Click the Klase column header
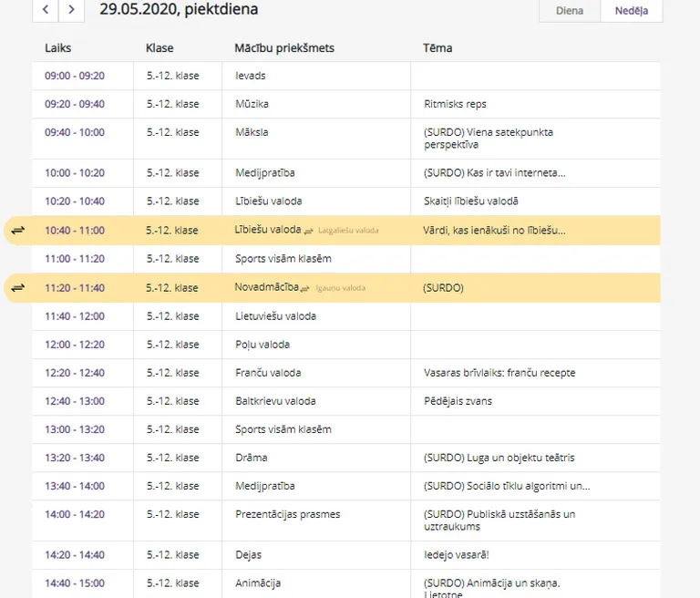The height and width of the screenshot is (598, 700). [160, 47]
